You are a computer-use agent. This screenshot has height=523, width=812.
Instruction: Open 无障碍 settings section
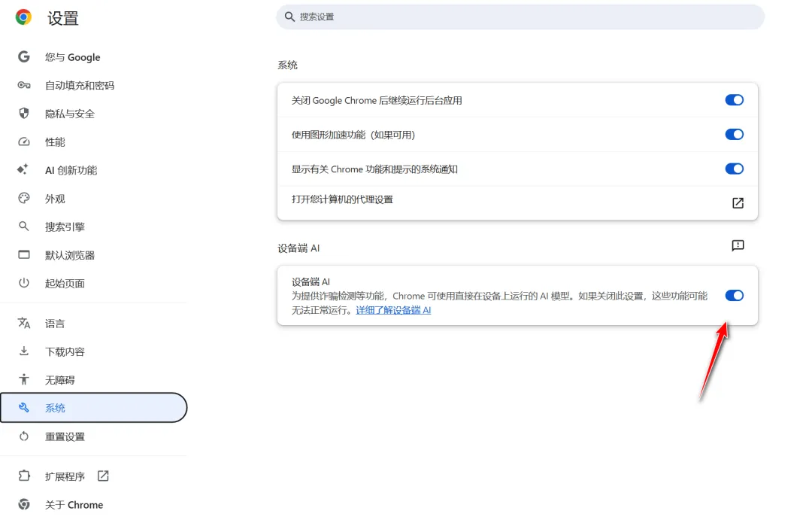coord(59,380)
